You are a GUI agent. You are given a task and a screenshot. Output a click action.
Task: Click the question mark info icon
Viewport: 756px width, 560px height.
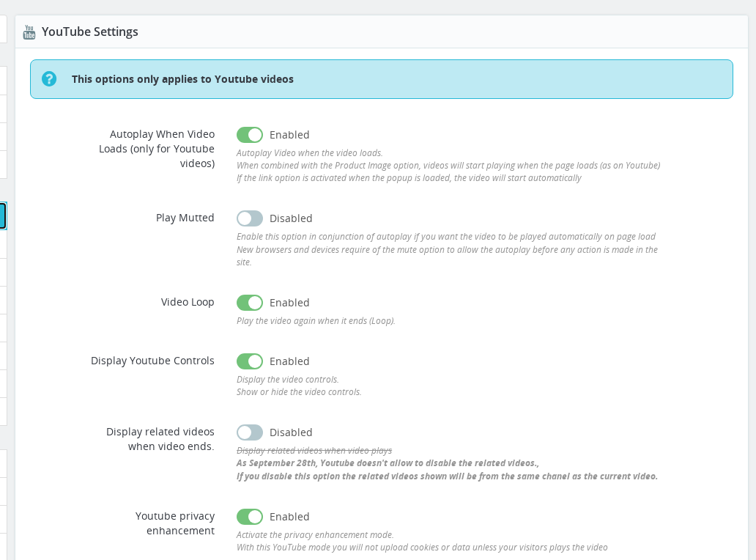pyautogui.click(x=48, y=78)
